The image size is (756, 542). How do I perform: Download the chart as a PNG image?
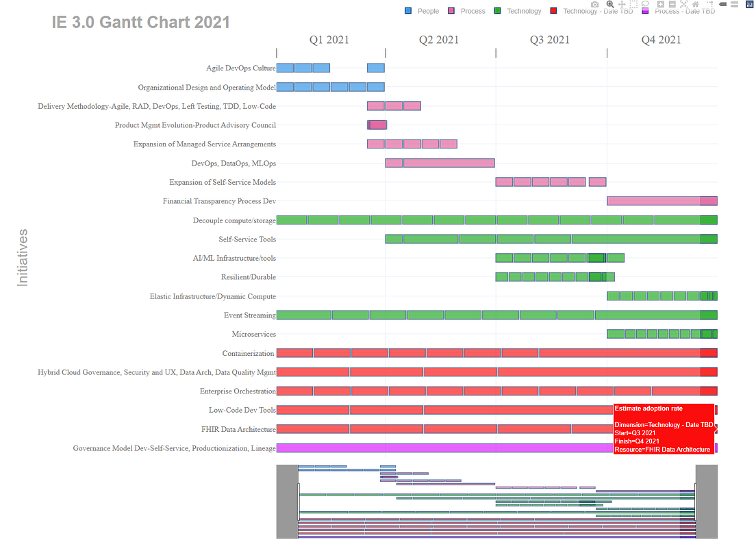(x=595, y=4)
